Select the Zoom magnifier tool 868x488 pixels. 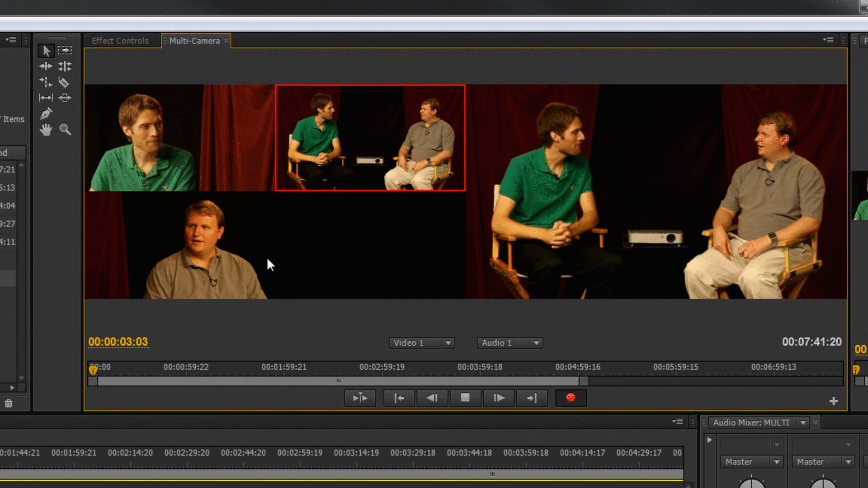65,130
